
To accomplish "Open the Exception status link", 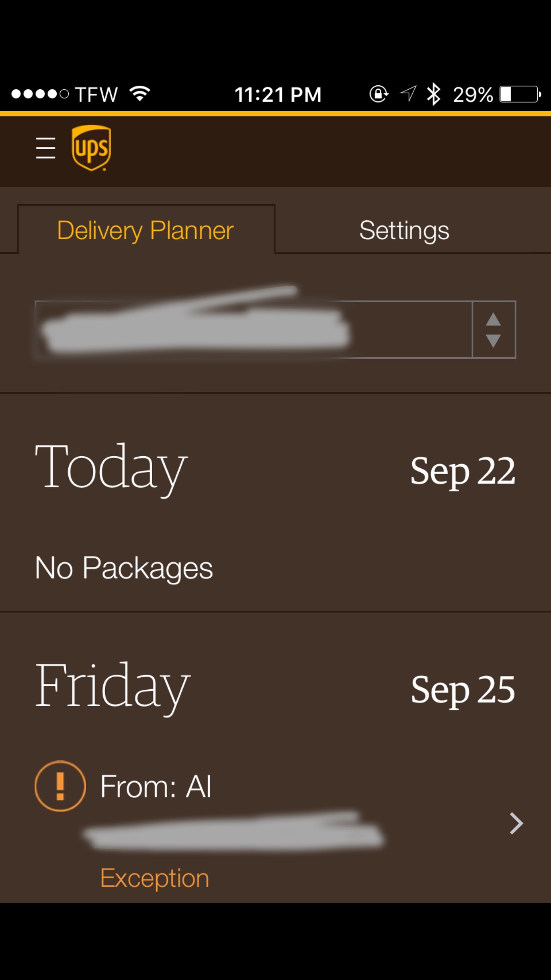I will [154, 878].
